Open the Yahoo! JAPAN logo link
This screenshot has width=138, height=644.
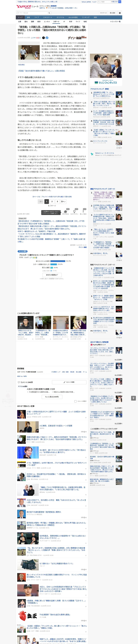24,7
